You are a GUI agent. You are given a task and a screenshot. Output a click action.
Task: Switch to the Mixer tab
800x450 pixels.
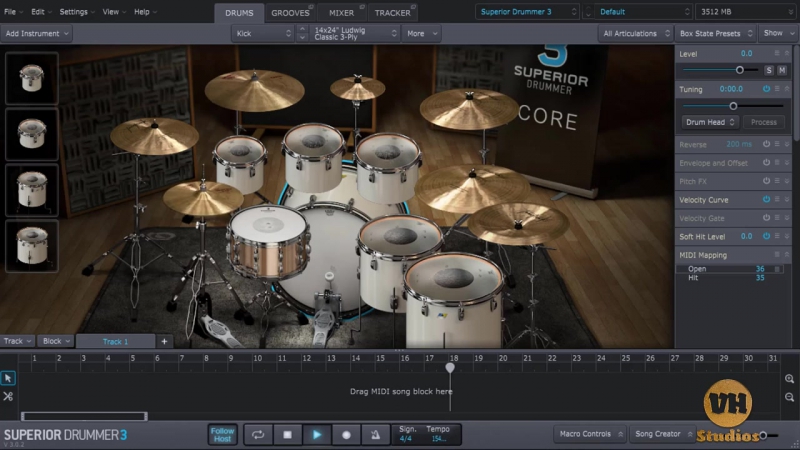(341, 13)
